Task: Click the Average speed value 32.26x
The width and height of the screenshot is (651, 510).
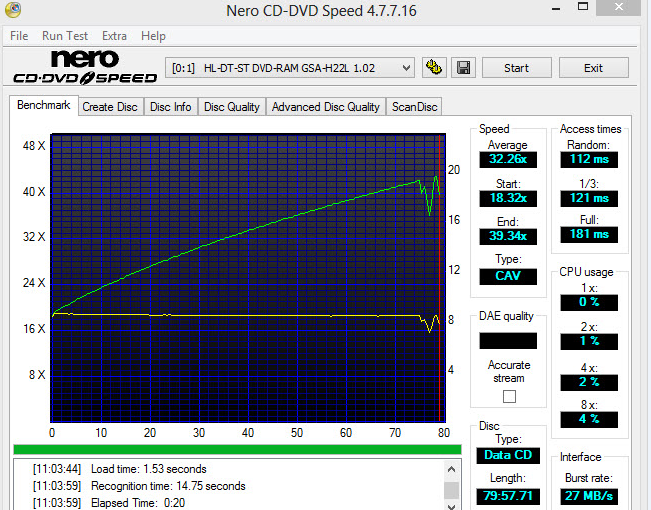Action: (x=508, y=159)
